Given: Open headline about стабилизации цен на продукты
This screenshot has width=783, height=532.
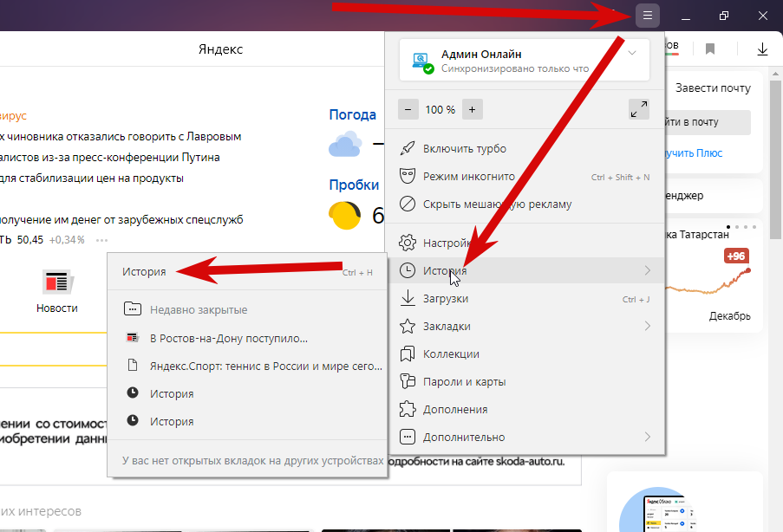Looking at the screenshot, I should click(x=92, y=178).
